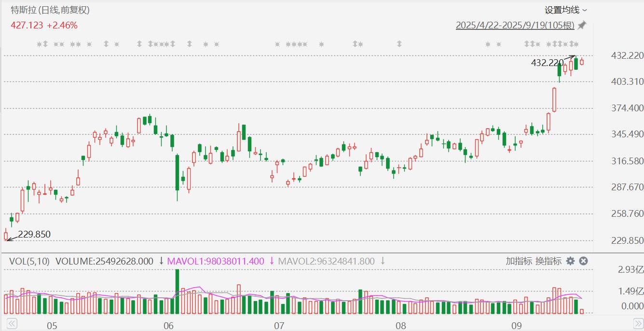The width and height of the screenshot is (644, 331).
Task: Close the VOL indicator panel
Action: (583, 261)
